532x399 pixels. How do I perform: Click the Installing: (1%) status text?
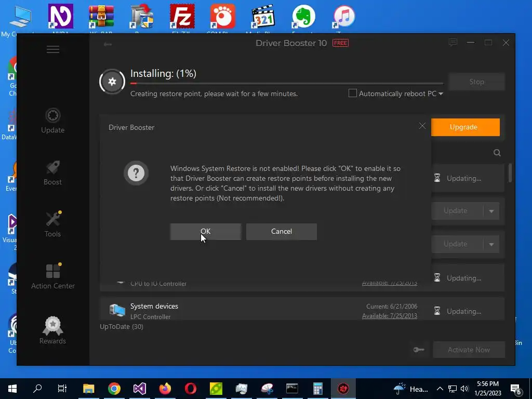point(163,74)
